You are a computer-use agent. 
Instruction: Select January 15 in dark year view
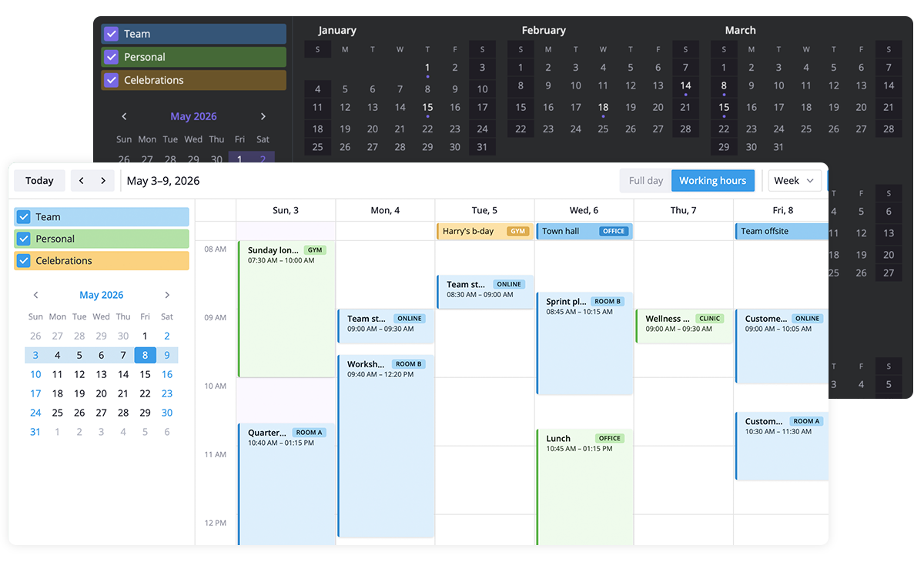pos(427,108)
